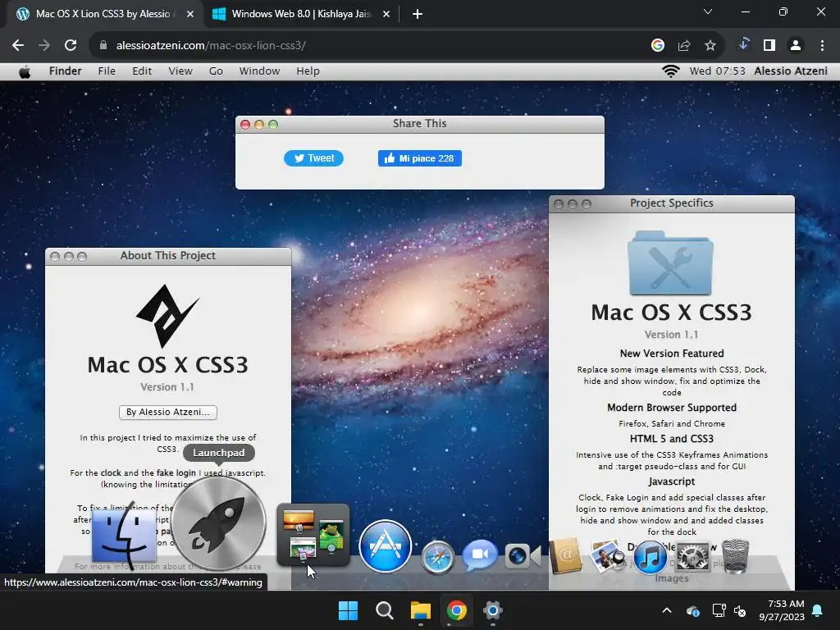
Task: Launch the Launchpad rocket icon in dock
Action: click(x=218, y=523)
